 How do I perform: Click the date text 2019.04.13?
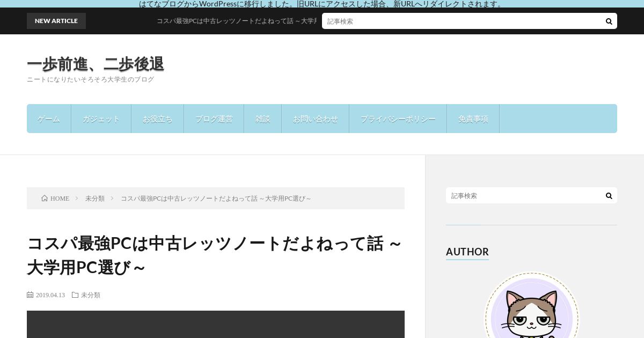[50, 295]
